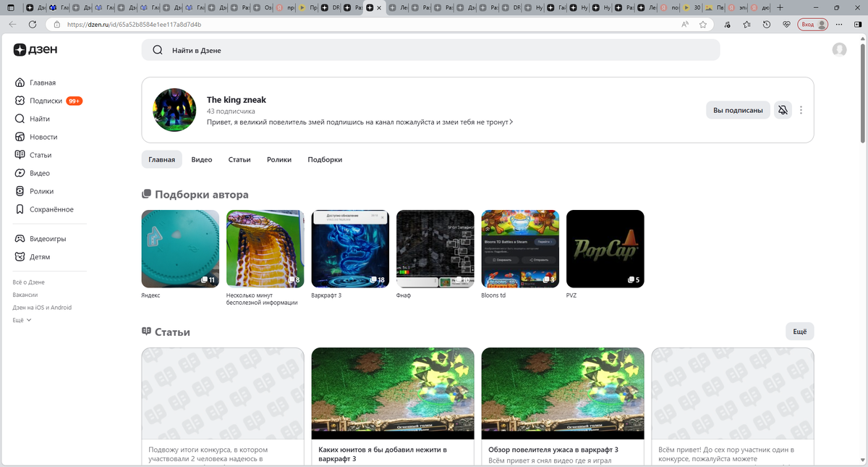Viewport: 868px width, 467px height.
Task: Switch to the Подборки channel tab
Action: click(x=325, y=159)
